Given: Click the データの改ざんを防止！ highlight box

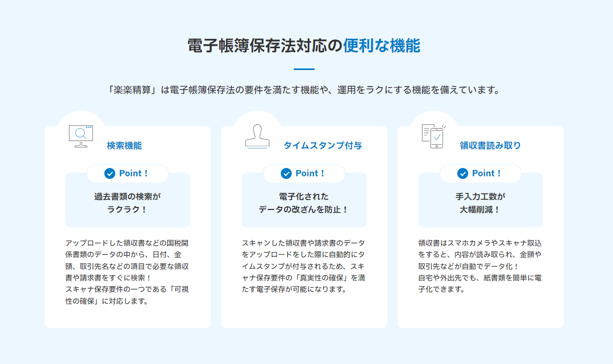Looking at the screenshot, I should pos(304,203).
